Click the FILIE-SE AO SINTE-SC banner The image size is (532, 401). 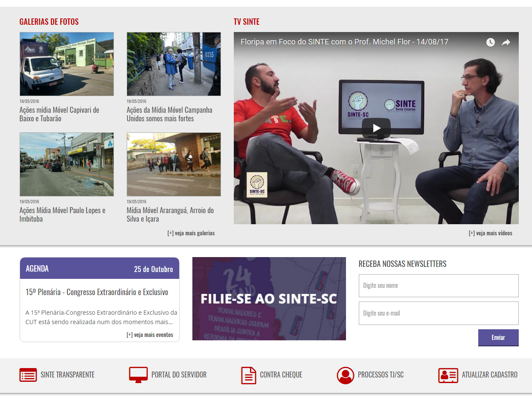269,299
